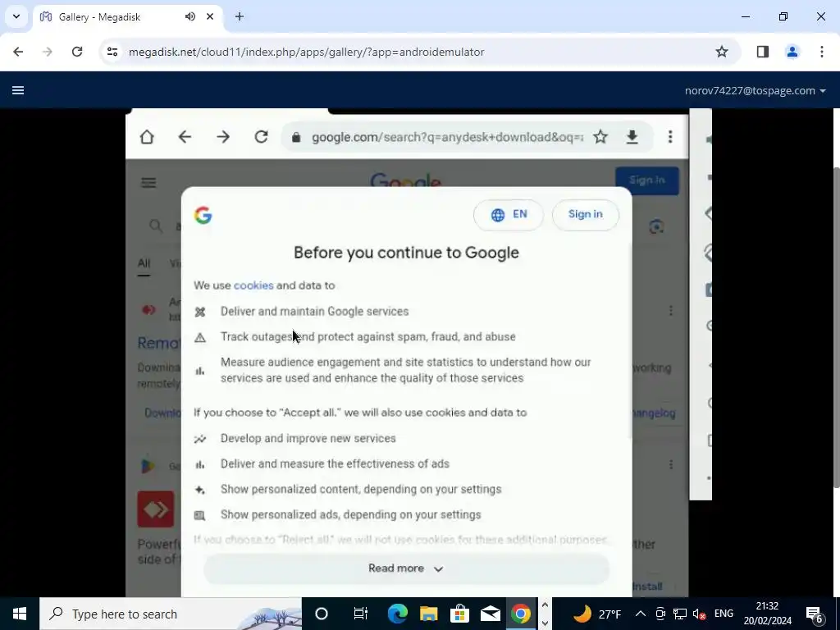Go back in Chrome browser
The width and height of the screenshot is (840, 630).
(x=18, y=52)
